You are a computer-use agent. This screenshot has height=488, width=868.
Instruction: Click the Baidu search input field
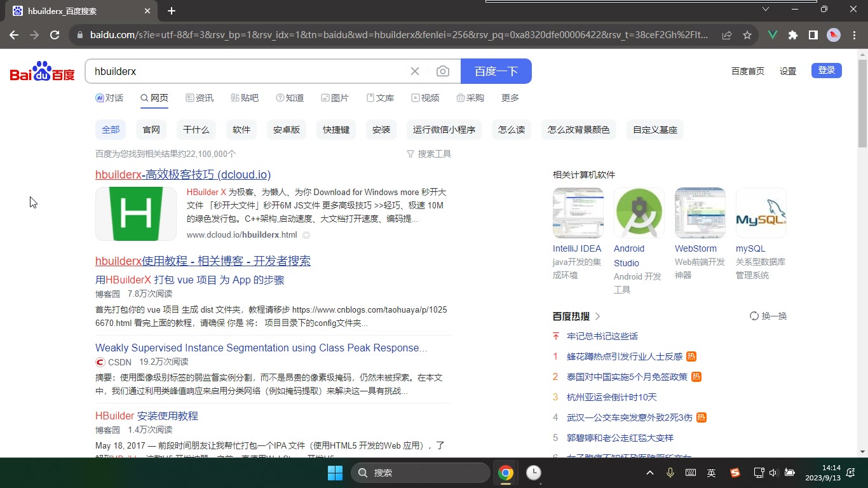[x=248, y=71]
